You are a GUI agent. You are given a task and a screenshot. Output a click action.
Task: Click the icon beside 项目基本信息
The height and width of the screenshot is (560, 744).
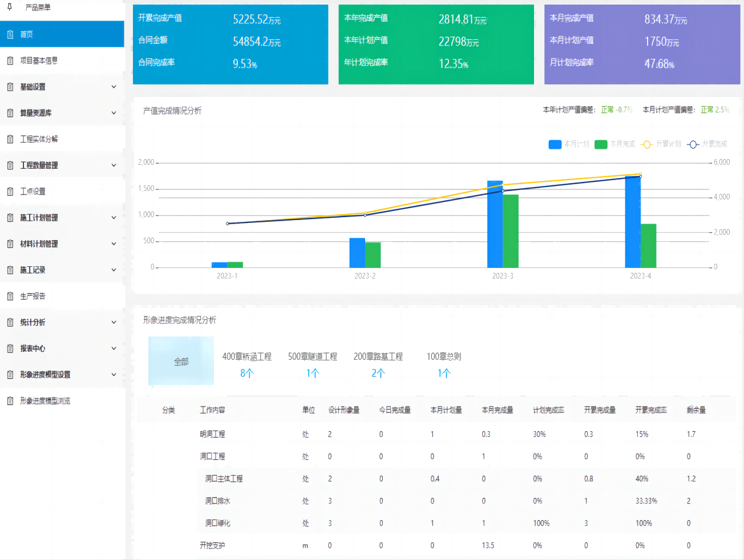(10, 60)
